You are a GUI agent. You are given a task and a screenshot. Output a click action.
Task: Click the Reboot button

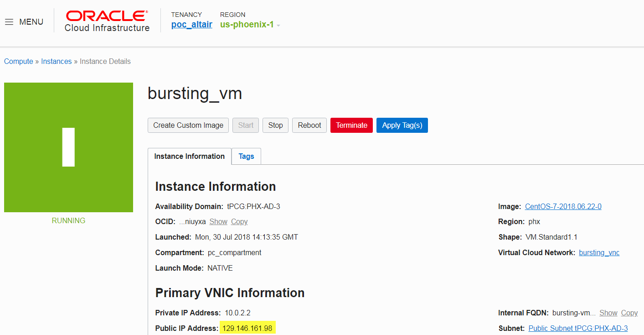[x=309, y=125]
